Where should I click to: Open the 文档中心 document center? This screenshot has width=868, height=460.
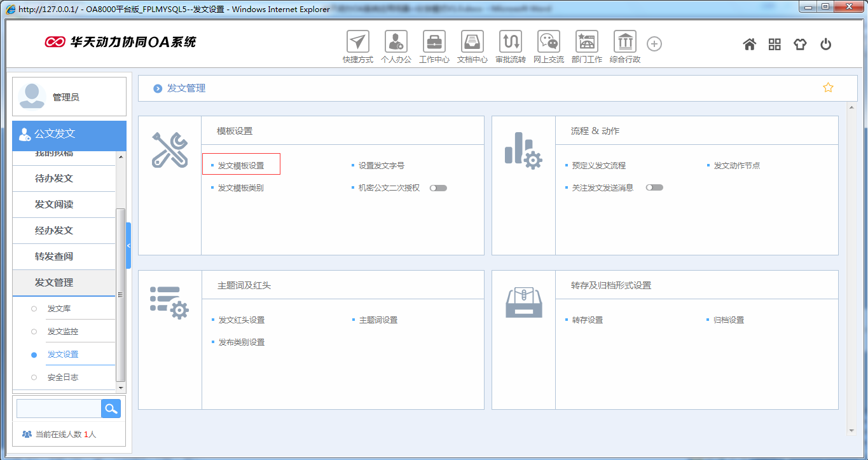click(x=472, y=43)
